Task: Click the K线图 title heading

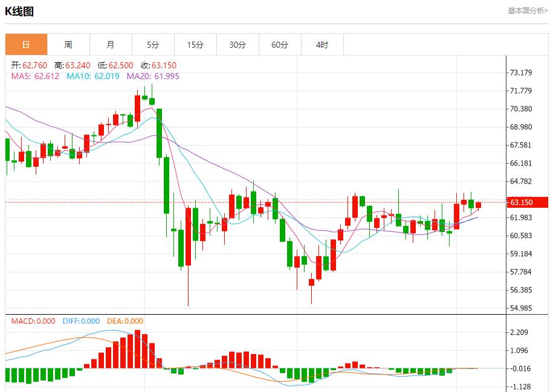Action: tap(19, 11)
